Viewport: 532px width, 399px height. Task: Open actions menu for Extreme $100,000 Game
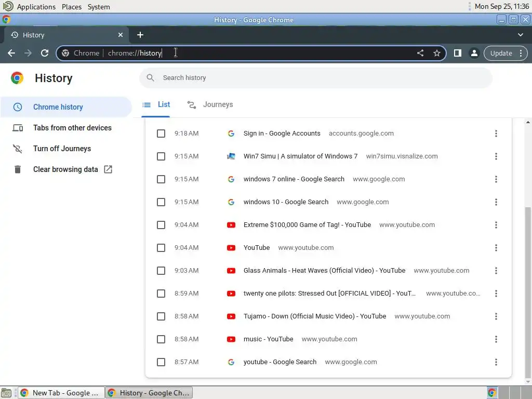click(496, 225)
